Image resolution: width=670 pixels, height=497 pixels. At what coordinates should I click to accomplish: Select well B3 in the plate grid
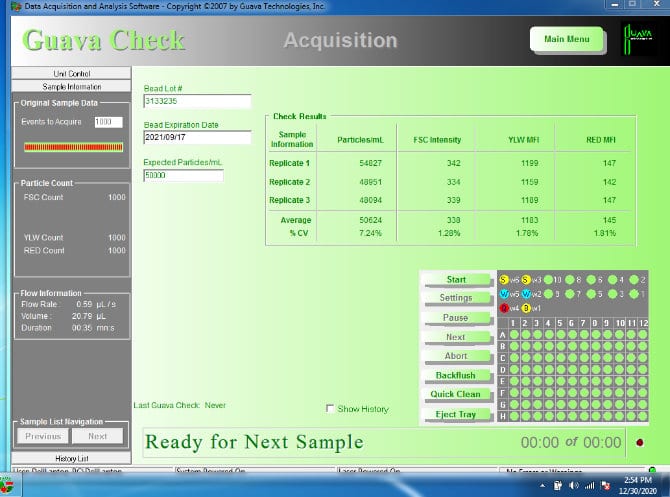(538, 346)
